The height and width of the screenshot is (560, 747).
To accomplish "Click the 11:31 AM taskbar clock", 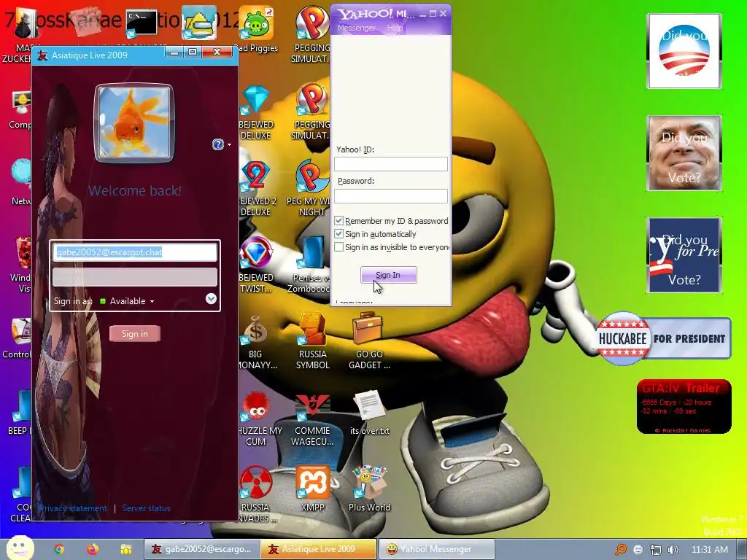I will (x=709, y=550).
